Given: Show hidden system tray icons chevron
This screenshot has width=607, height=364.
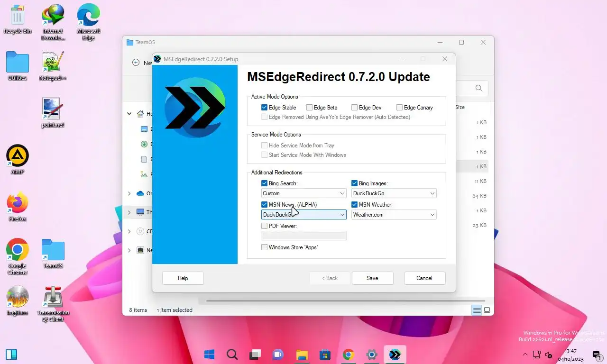Looking at the screenshot, I should pyautogui.click(x=525, y=355).
